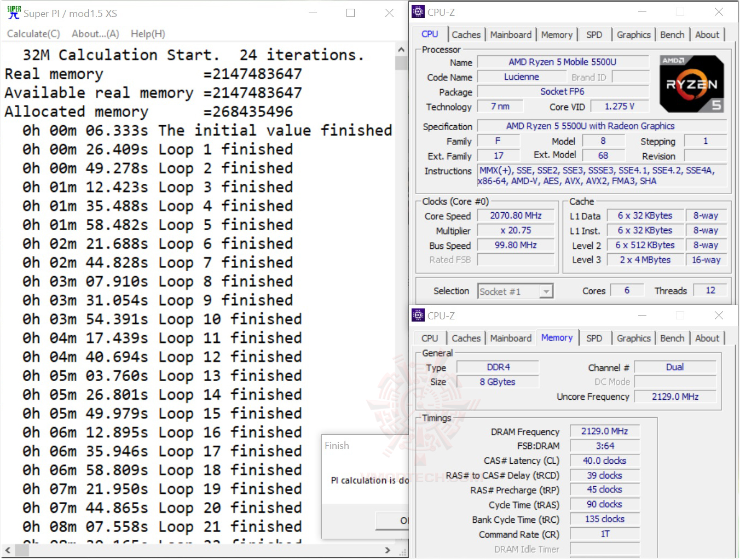This screenshot has height=560, width=740.
Task: Switch to About tab in upper CPU-Z window
Action: point(707,34)
